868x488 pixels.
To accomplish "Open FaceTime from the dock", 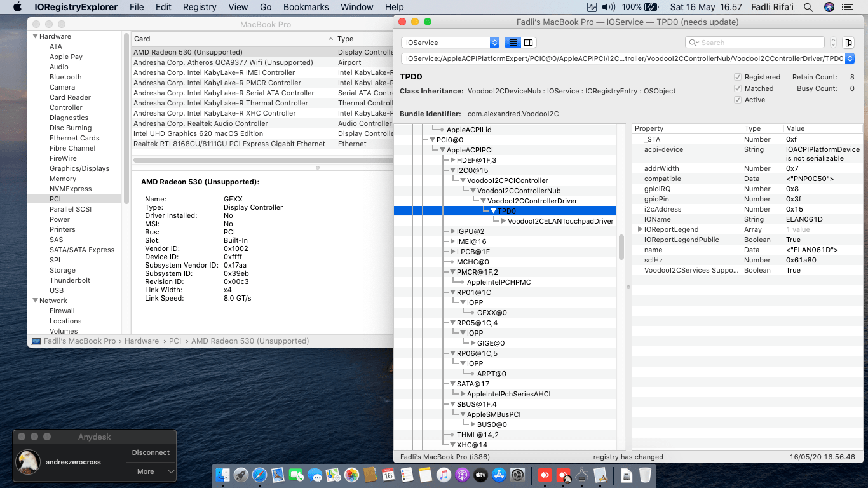I will pyautogui.click(x=296, y=475).
